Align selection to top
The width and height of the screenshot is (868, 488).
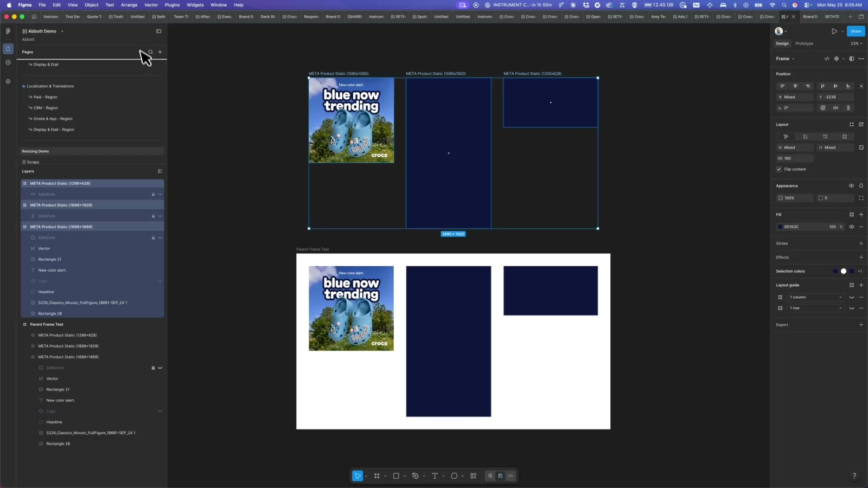point(822,86)
